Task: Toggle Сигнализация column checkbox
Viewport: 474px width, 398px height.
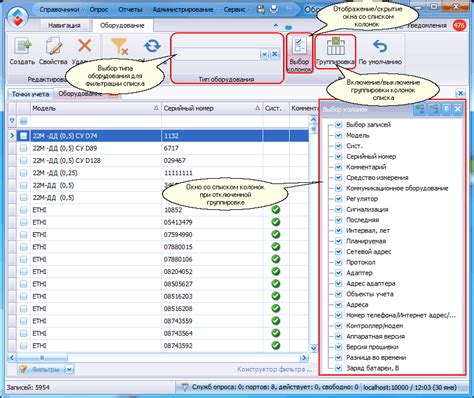Action: pyautogui.click(x=338, y=209)
